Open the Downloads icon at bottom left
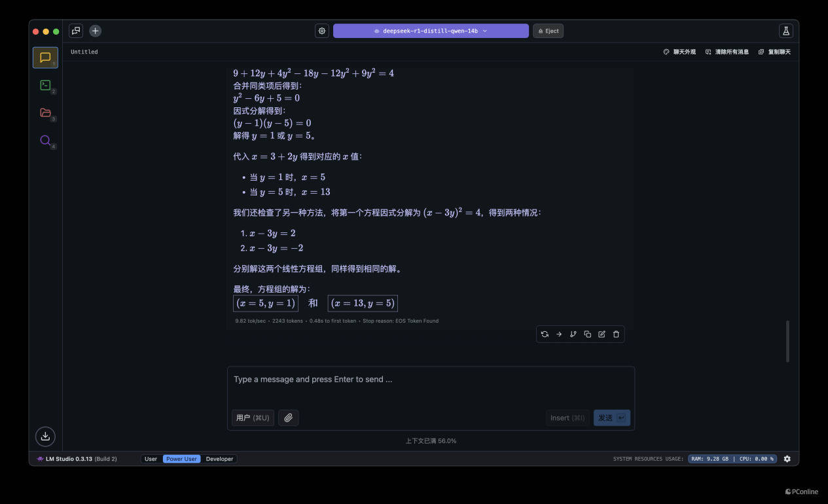Viewport: 828px width, 504px height. [45, 436]
